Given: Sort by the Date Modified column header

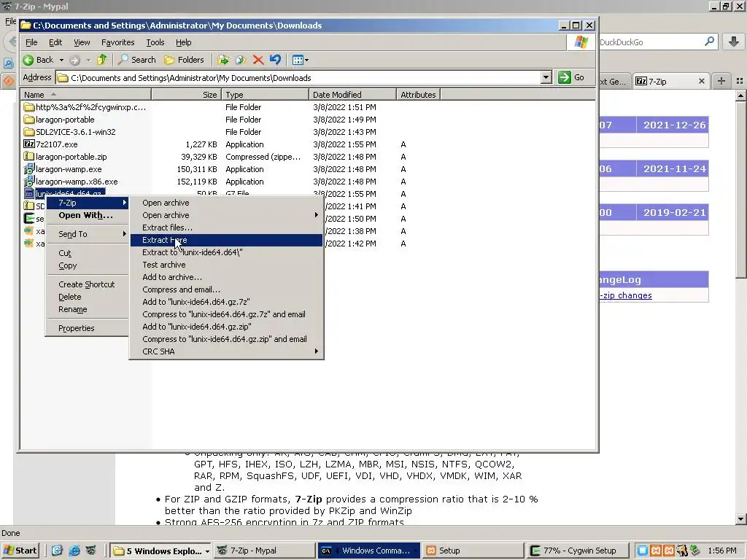Looking at the screenshot, I should coord(352,95).
